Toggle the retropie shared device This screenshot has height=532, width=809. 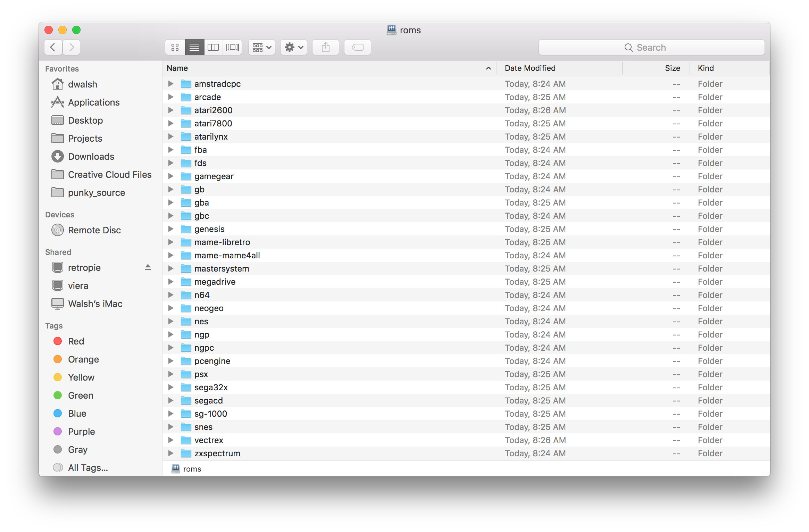pos(148,267)
